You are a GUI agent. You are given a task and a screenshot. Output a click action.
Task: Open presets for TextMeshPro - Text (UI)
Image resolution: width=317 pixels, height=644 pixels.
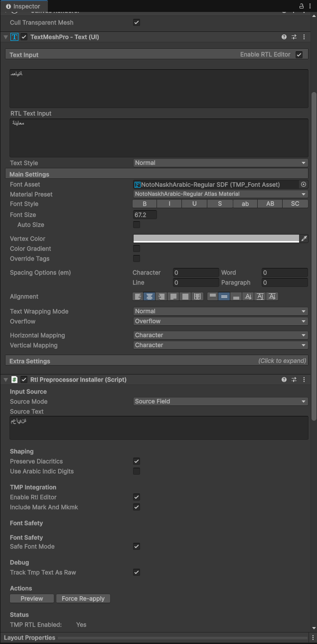294,37
